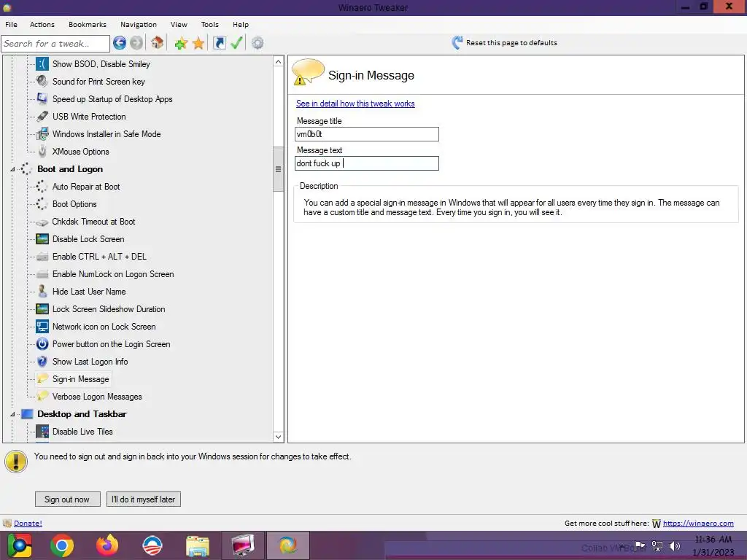Viewport: 747px width, 560px height.
Task: Click the Search for a tweak field
Action: (55, 43)
